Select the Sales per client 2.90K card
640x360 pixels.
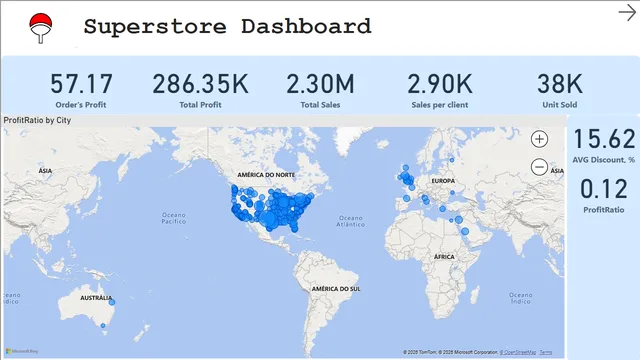click(x=440, y=91)
